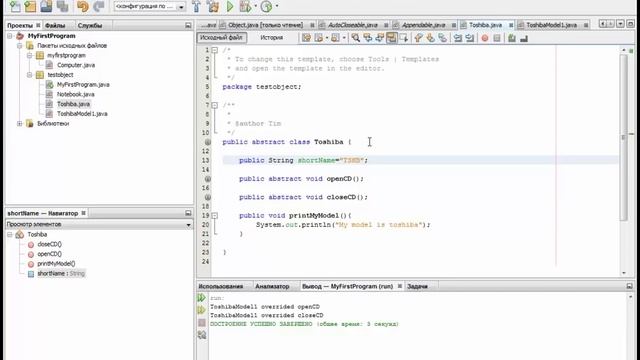Toggle Rectangular Selection mode
Viewport: 640px width, 360px height.
click(x=404, y=38)
